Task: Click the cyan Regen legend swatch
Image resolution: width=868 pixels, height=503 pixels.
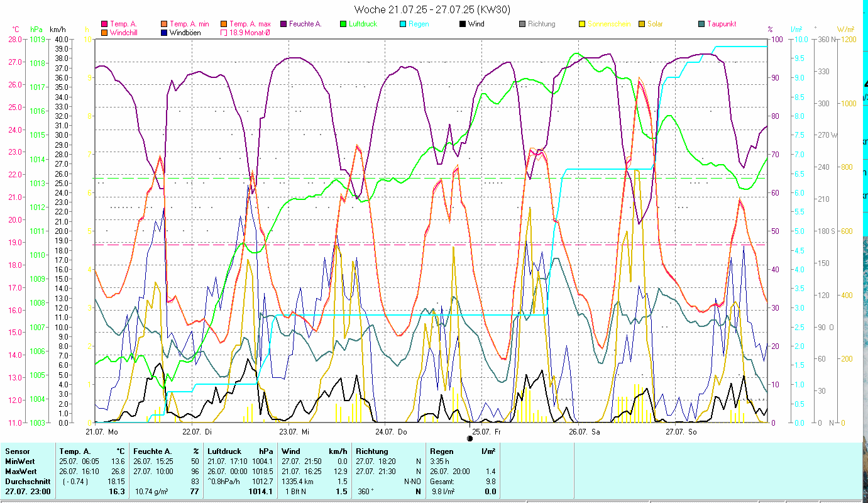Action: point(403,25)
